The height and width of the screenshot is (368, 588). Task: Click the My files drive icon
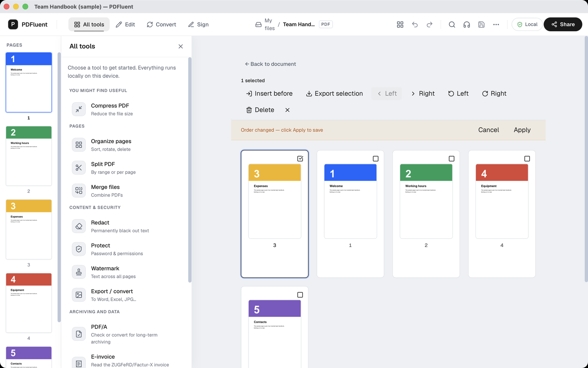258,24
